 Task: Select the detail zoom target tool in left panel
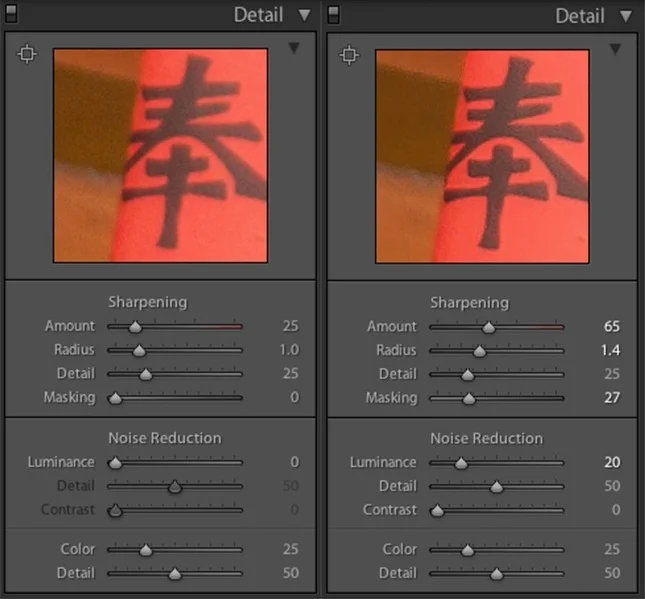27,54
